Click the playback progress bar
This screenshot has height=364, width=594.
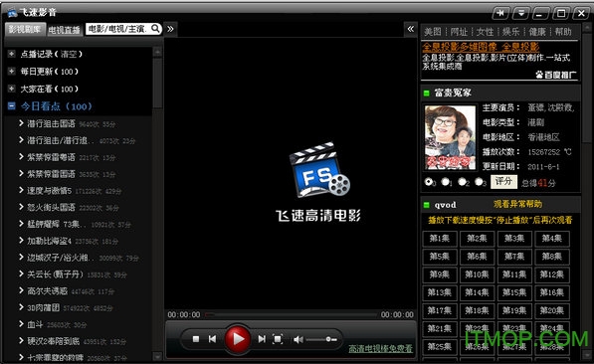(x=291, y=314)
